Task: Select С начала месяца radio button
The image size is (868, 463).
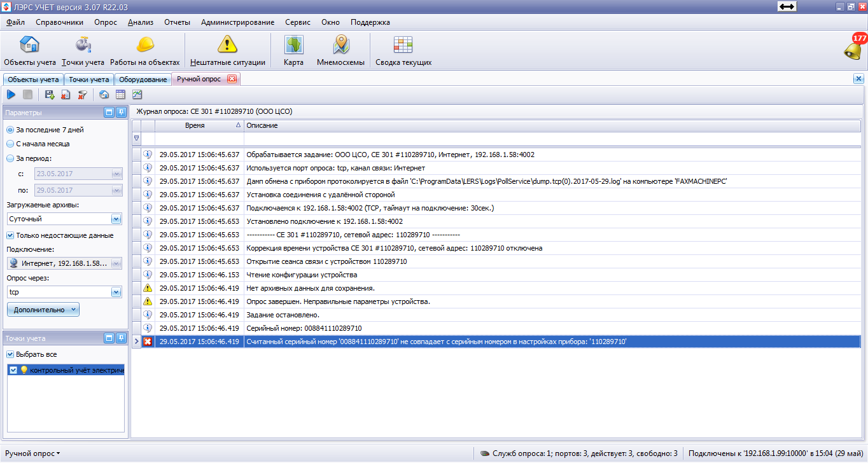Action: tap(10, 144)
